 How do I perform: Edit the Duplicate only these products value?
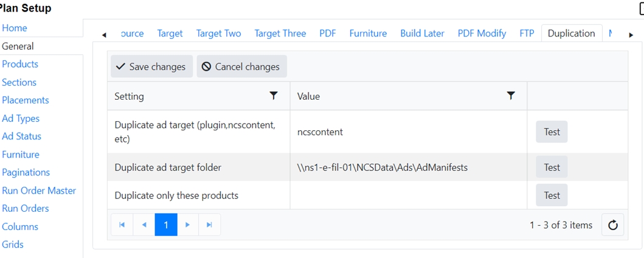pos(407,195)
